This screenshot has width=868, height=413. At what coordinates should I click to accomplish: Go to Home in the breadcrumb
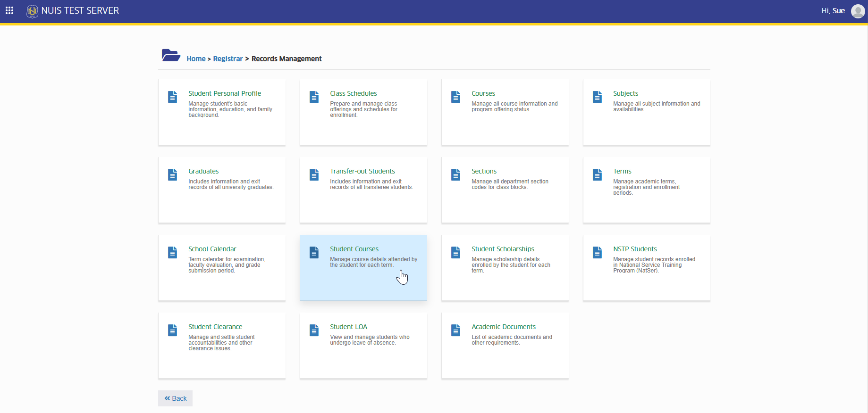pos(196,59)
